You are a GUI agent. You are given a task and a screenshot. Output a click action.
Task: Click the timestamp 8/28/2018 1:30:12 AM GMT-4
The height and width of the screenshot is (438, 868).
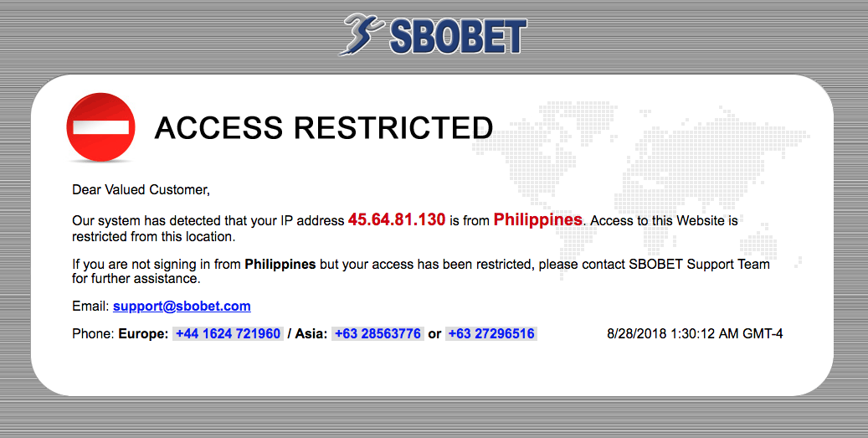[695, 334]
